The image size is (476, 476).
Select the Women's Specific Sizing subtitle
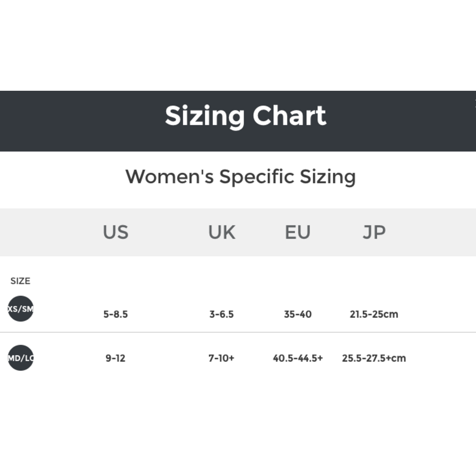[241, 176]
